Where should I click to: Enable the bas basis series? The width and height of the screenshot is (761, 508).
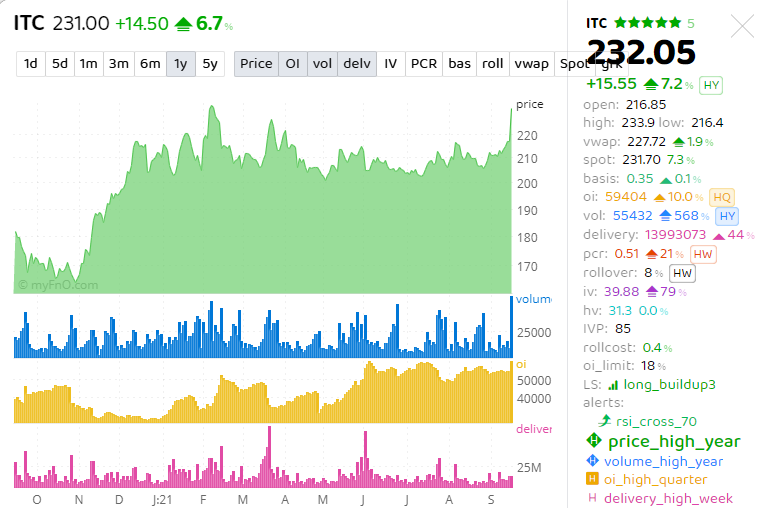(x=460, y=64)
